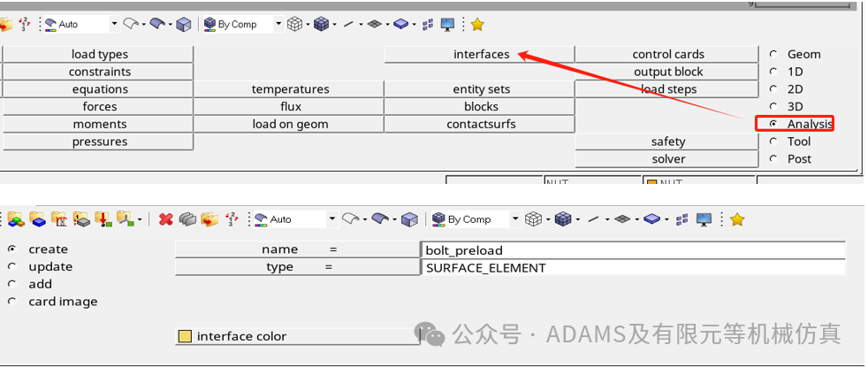The height and width of the screenshot is (368, 868).
Task: Click the interface color swatch
Action: [x=185, y=336]
